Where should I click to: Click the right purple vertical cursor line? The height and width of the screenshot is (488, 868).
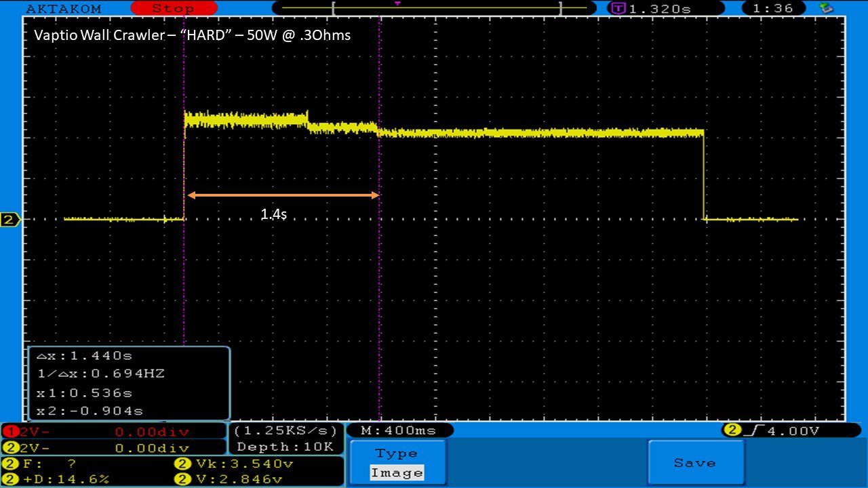[379, 285]
